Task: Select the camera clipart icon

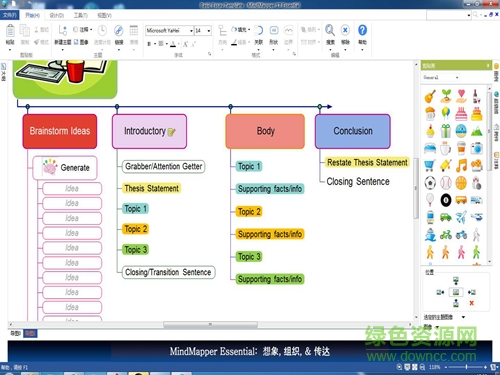Action: tap(477, 148)
